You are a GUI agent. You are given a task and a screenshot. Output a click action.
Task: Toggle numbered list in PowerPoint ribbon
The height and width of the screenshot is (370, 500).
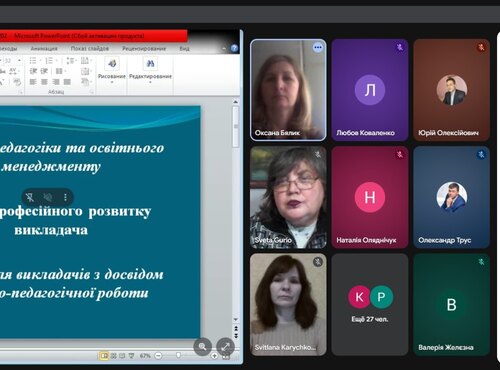(49, 61)
